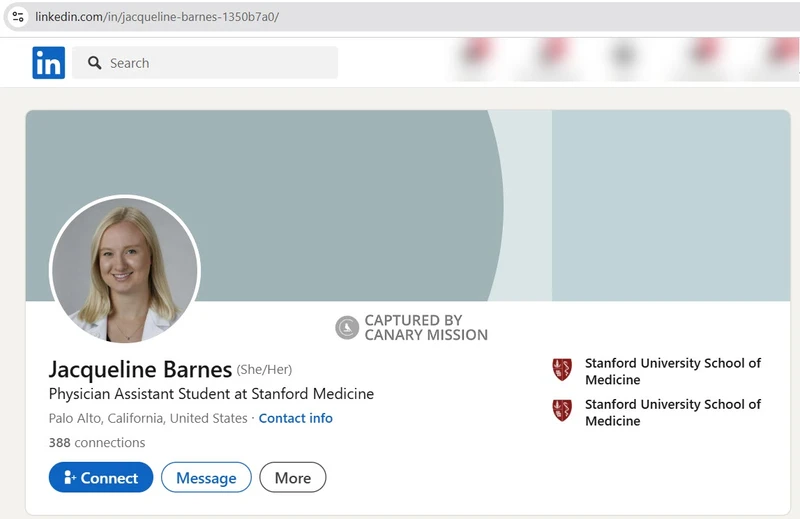This screenshot has width=800, height=519.
Task: Click Palo Alto, California, United States location
Action: tap(148, 418)
